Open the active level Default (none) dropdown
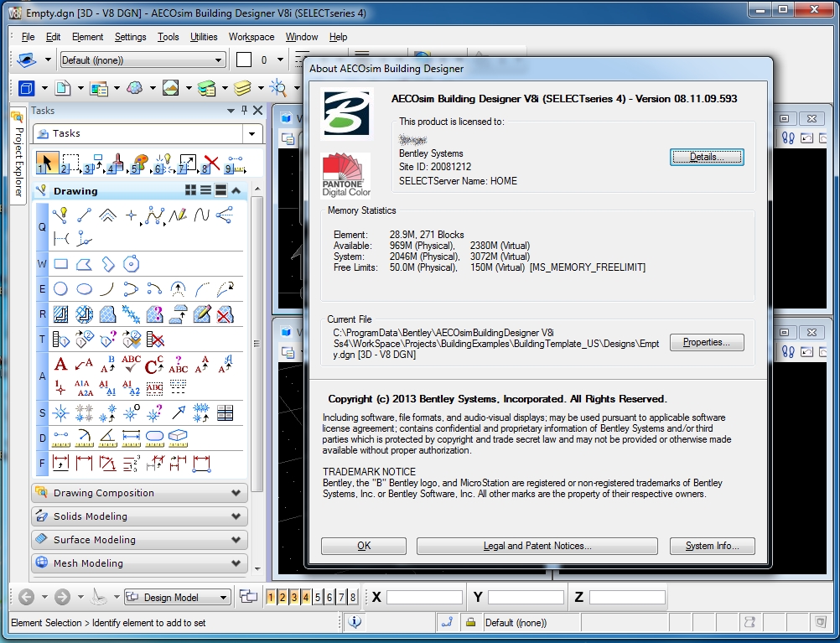The image size is (840, 643). tap(143, 60)
